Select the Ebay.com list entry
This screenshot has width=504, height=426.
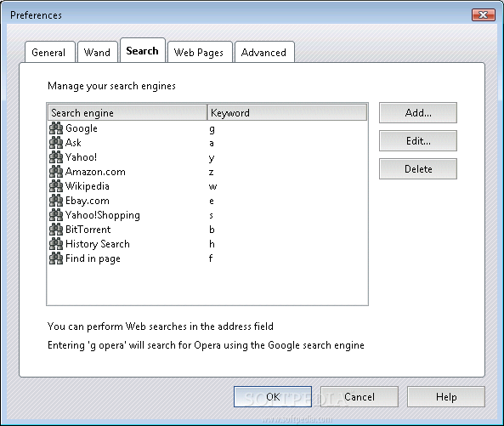click(x=207, y=201)
